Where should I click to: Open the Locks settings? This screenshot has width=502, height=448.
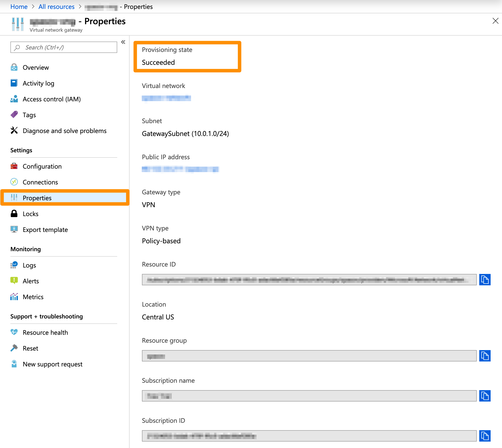(x=30, y=214)
